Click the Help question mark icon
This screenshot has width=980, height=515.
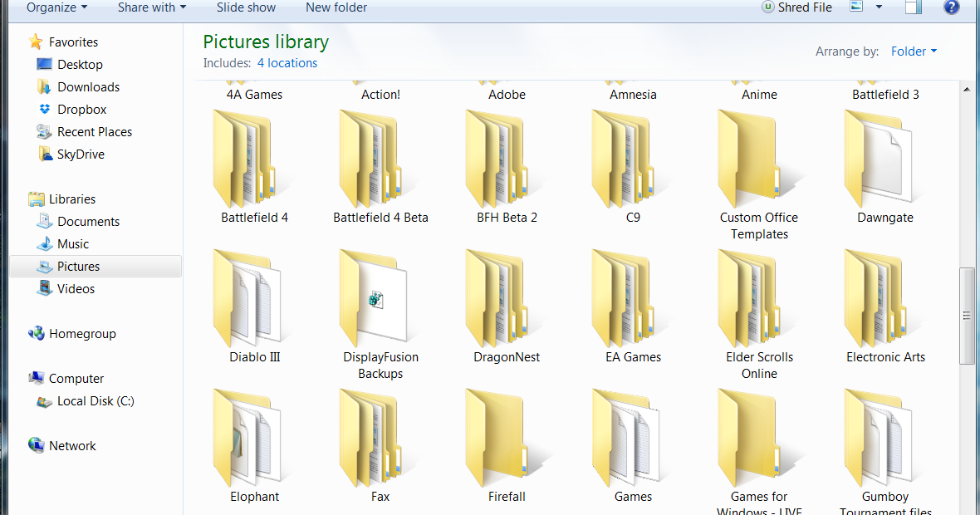(x=951, y=7)
